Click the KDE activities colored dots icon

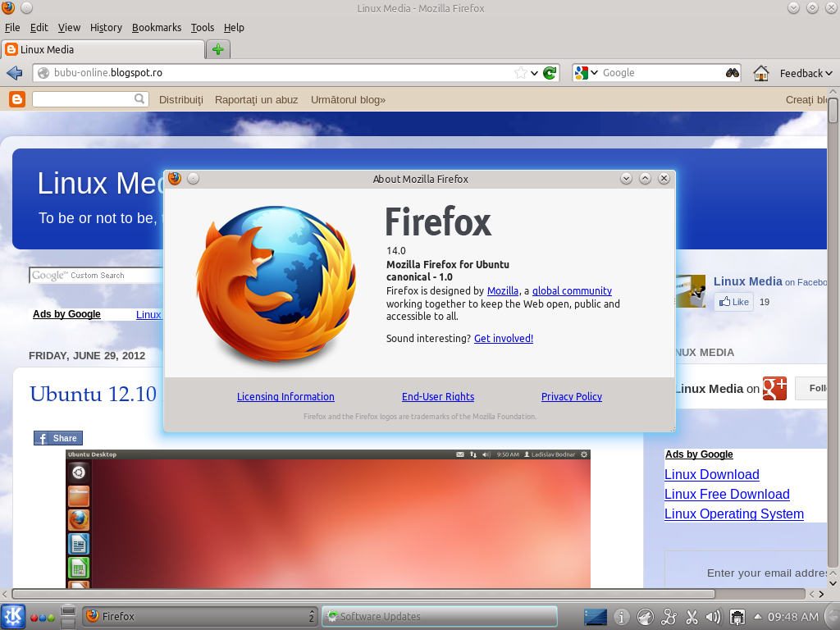click(43, 618)
